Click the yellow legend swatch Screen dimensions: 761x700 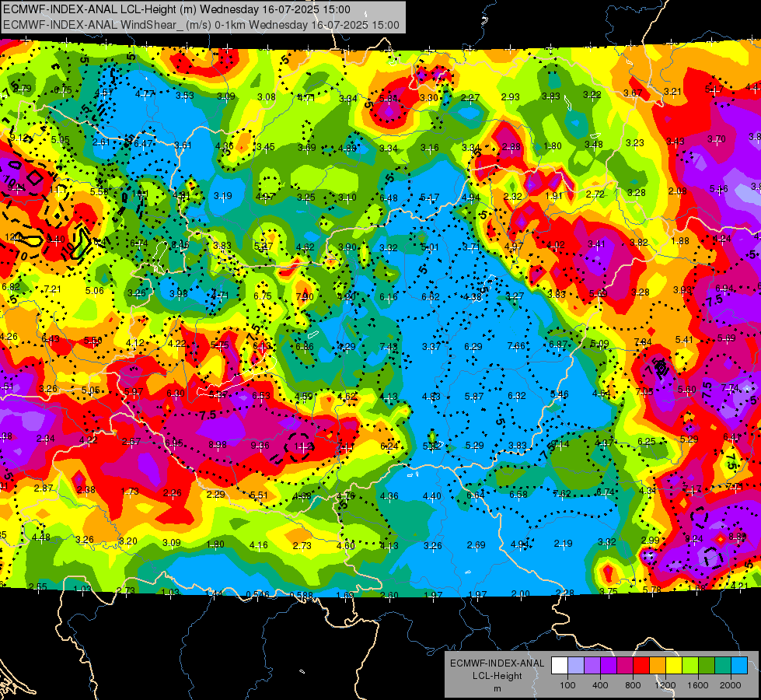coord(674,666)
